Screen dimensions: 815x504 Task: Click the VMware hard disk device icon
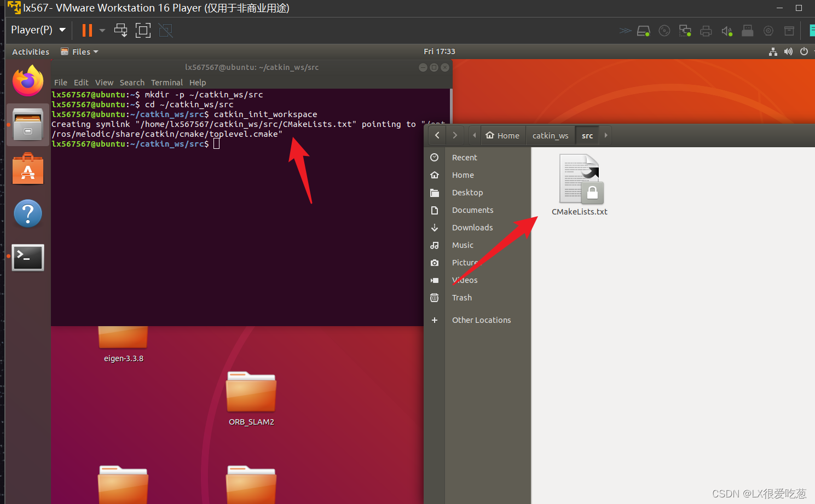[644, 31]
